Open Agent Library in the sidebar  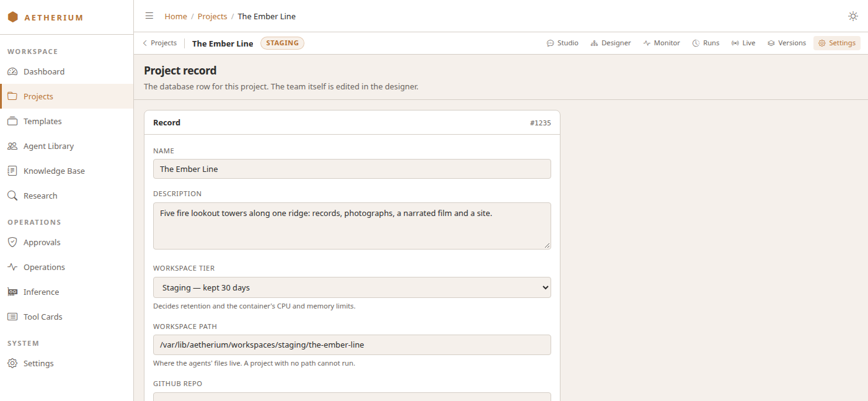(x=66, y=146)
